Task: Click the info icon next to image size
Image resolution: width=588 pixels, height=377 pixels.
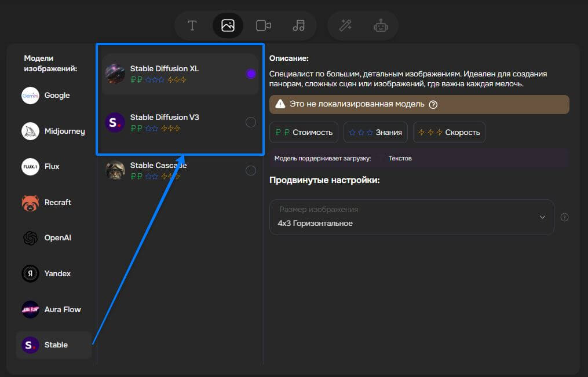Action: click(x=564, y=217)
